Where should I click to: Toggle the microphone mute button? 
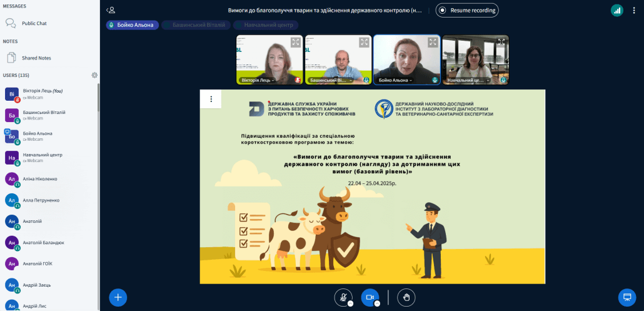coord(343,297)
